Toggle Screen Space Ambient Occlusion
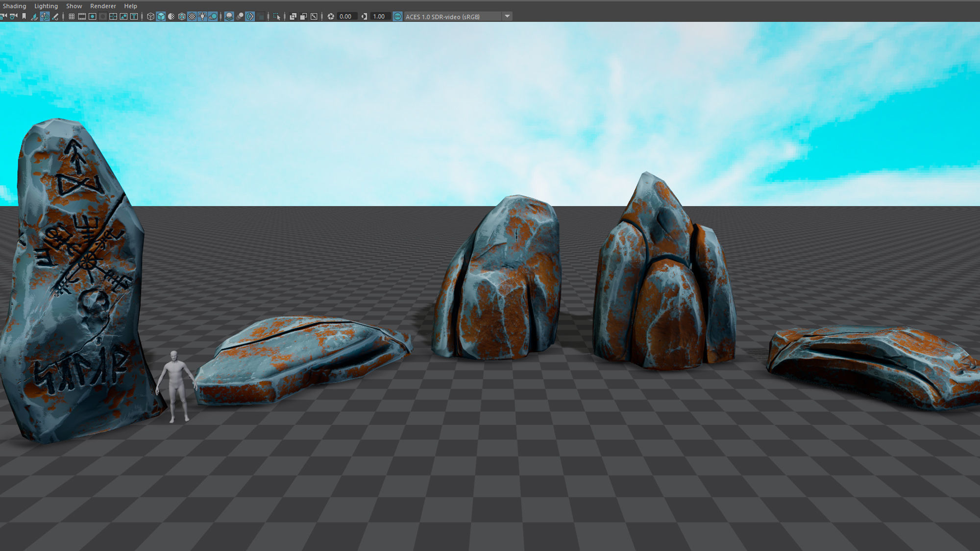This screenshot has width=980, height=551. [229, 16]
